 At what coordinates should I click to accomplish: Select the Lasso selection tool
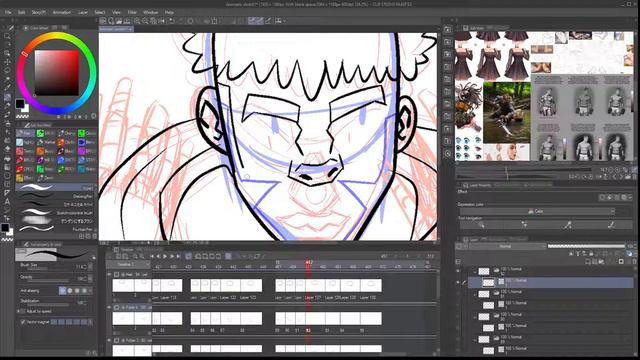(x=7, y=70)
